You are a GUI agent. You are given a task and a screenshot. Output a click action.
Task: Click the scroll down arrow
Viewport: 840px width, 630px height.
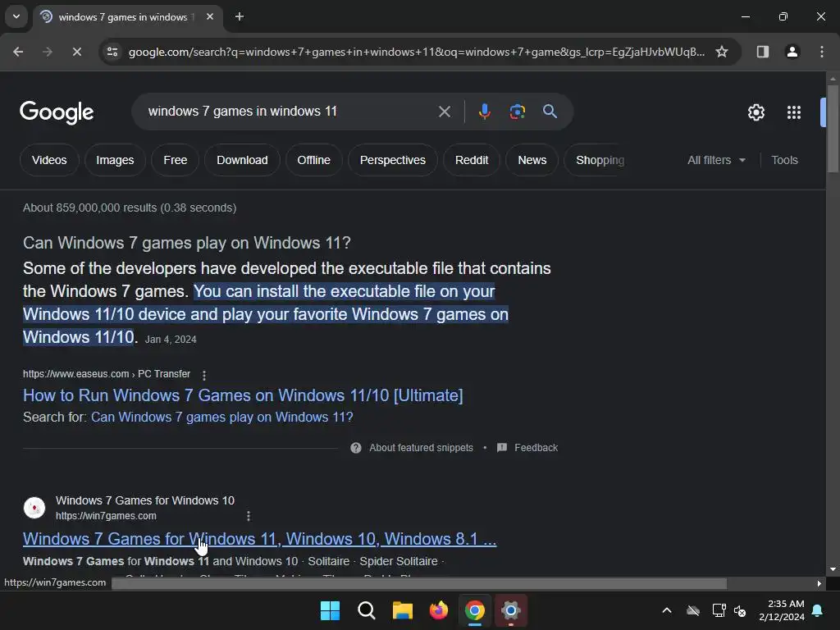tap(833, 569)
